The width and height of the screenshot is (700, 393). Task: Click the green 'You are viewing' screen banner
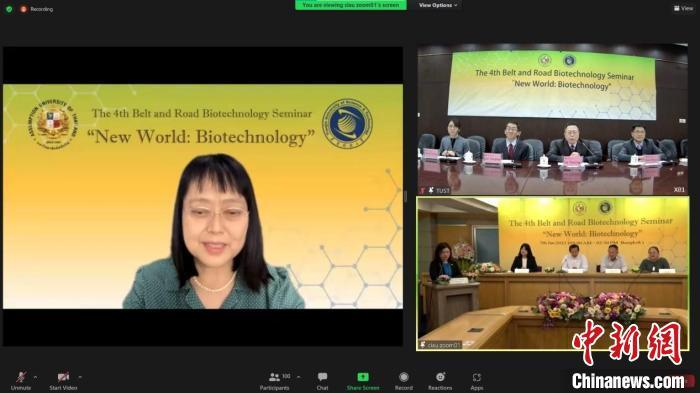coord(351,5)
